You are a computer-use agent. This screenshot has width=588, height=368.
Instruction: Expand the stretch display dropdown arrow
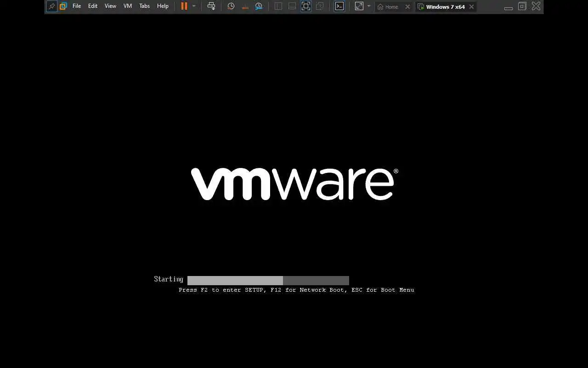pos(368,6)
